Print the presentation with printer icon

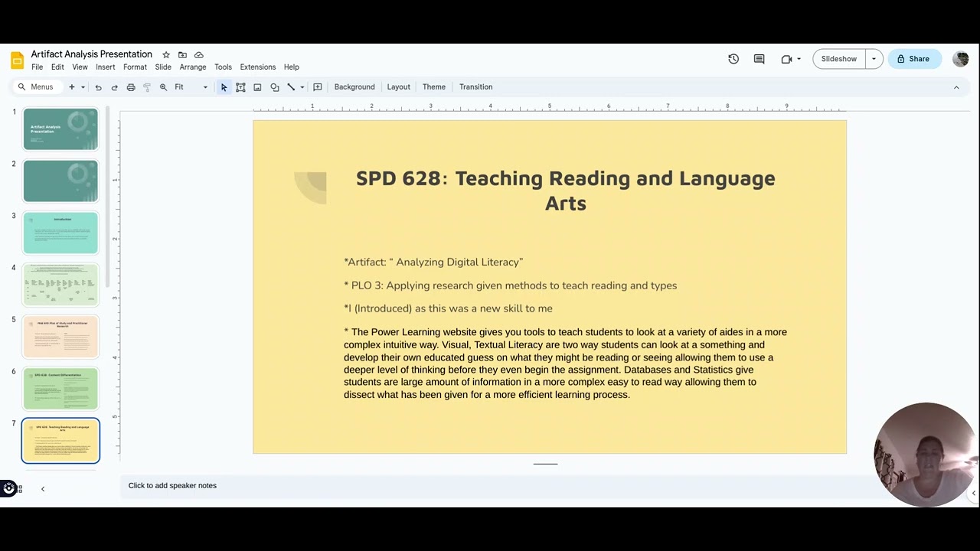(x=131, y=87)
